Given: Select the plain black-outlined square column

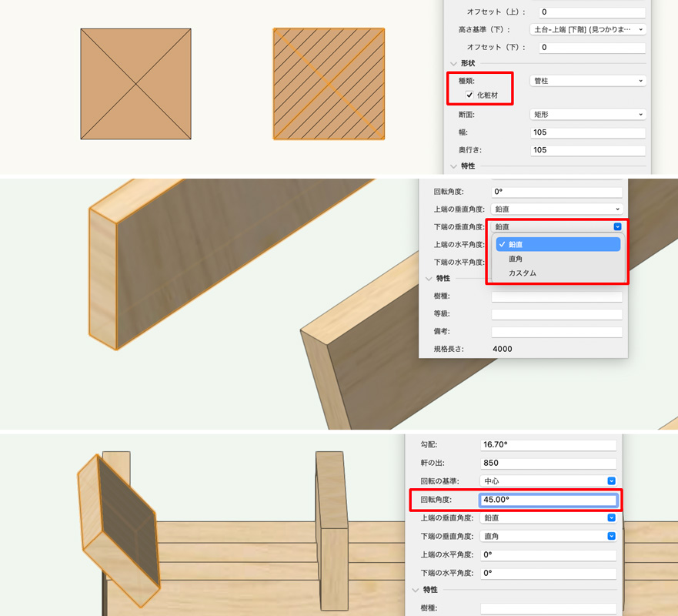Looking at the screenshot, I should (x=136, y=85).
